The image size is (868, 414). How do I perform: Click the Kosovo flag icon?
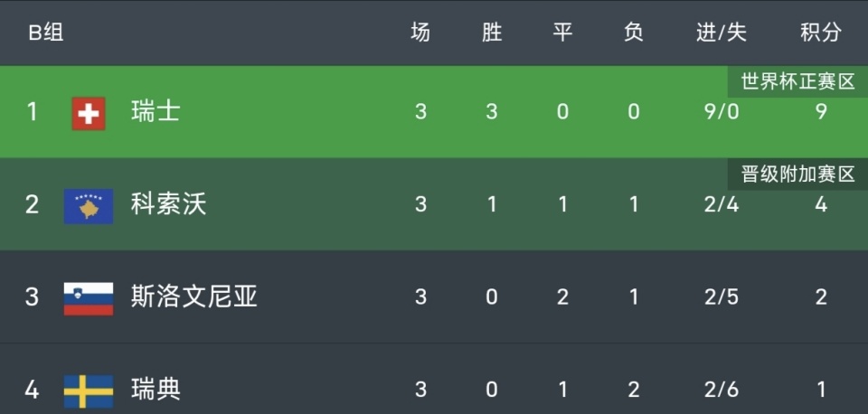click(x=89, y=205)
